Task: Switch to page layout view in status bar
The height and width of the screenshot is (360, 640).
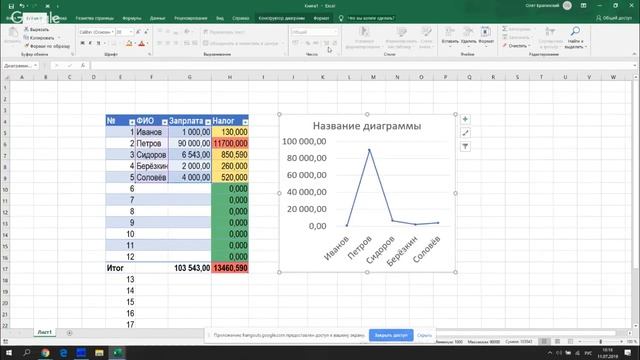Action: pos(557,341)
